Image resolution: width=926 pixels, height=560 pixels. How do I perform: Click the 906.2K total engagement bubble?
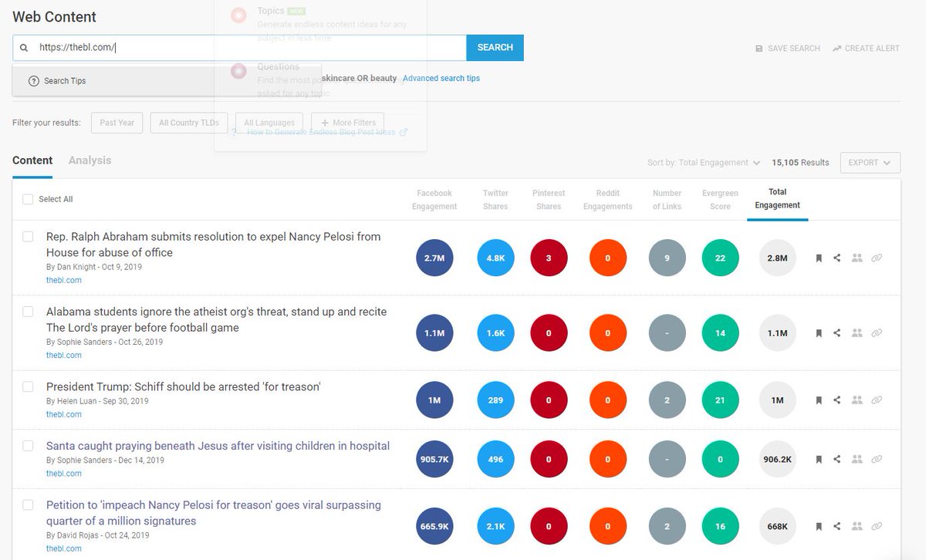click(x=777, y=460)
